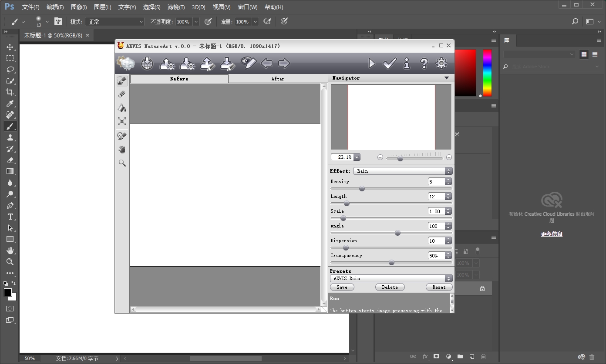The image size is (606, 364).
Task: Open the 更多信息 link
Action: 552,234
